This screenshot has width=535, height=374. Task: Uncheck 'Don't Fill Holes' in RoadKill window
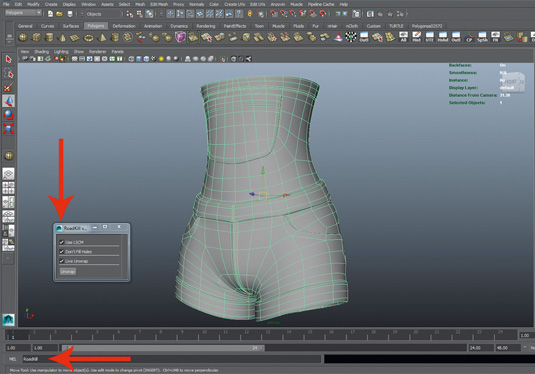coord(62,251)
